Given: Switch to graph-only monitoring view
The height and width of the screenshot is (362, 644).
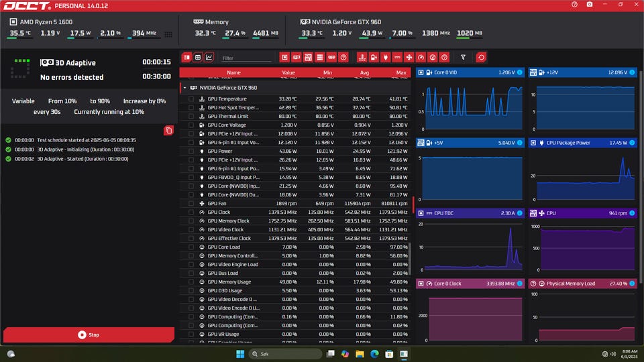Looking at the screenshot, I should click(x=209, y=58).
